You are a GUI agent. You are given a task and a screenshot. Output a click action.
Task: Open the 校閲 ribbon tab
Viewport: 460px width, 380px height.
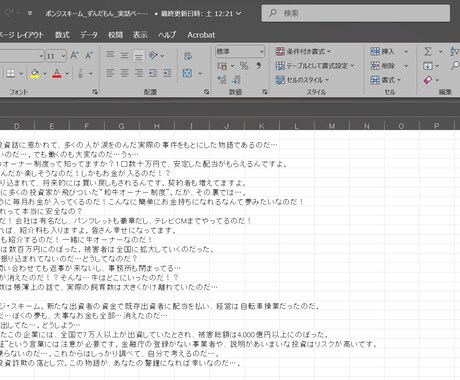pyautogui.click(x=115, y=35)
